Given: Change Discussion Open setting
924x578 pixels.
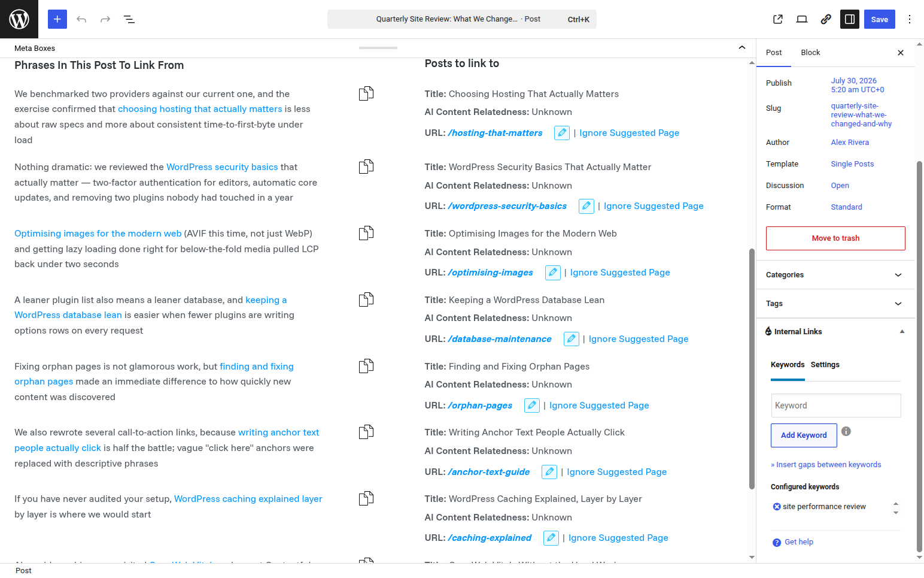Looking at the screenshot, I should (840, 186).
